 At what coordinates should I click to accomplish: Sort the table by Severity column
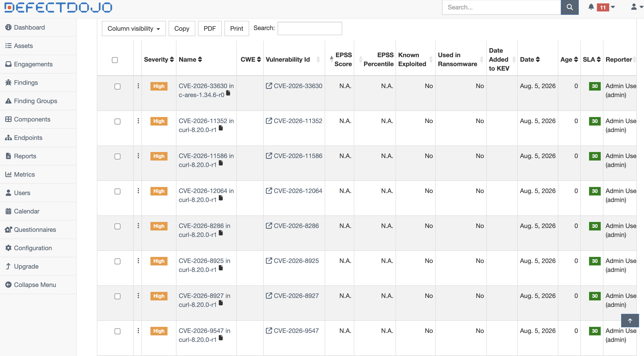159,59
